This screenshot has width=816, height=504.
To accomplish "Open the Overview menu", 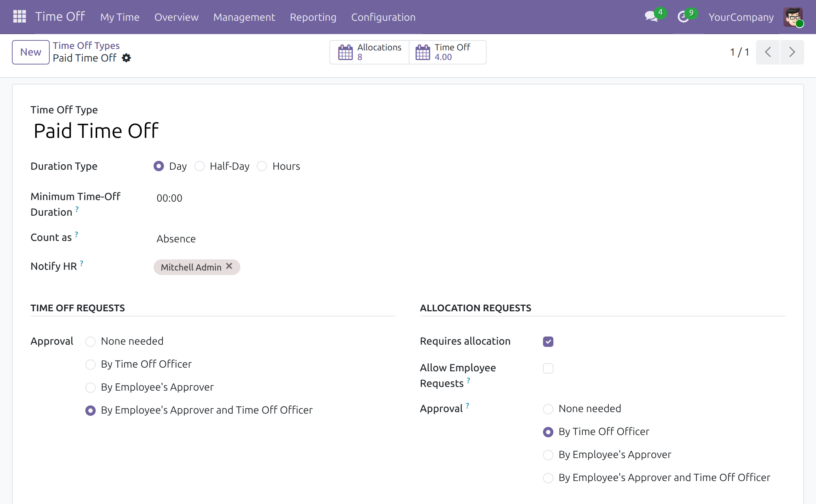I will (177, 17).
